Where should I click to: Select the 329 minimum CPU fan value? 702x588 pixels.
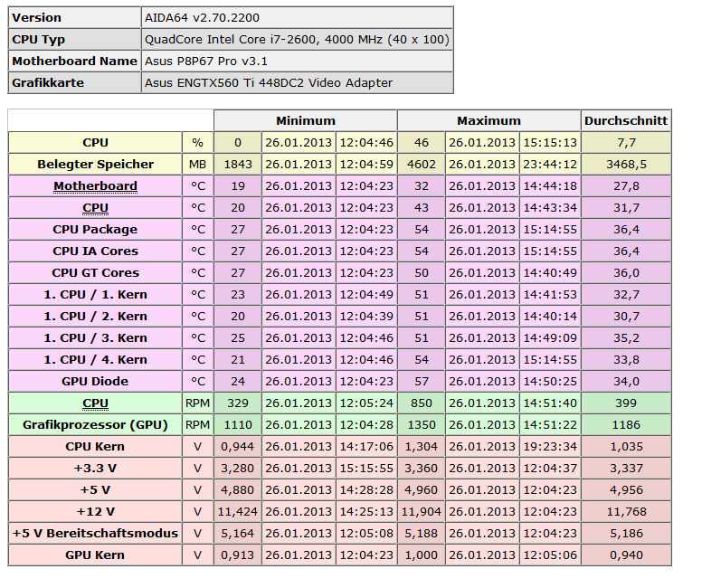(x=238, y=403)
